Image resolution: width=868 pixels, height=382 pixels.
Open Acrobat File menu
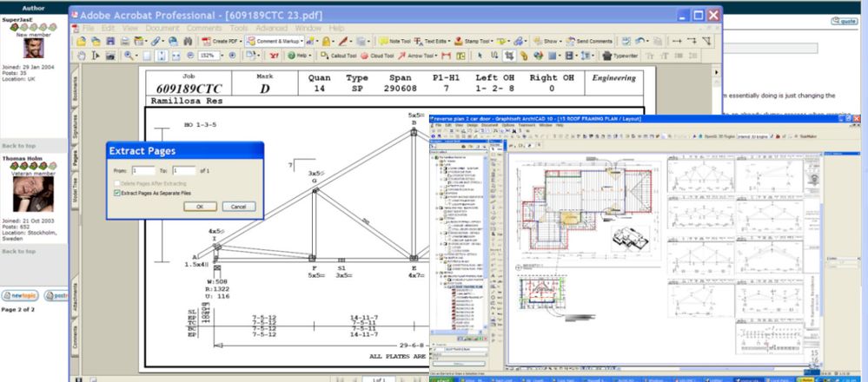click(x=88, y=28)
